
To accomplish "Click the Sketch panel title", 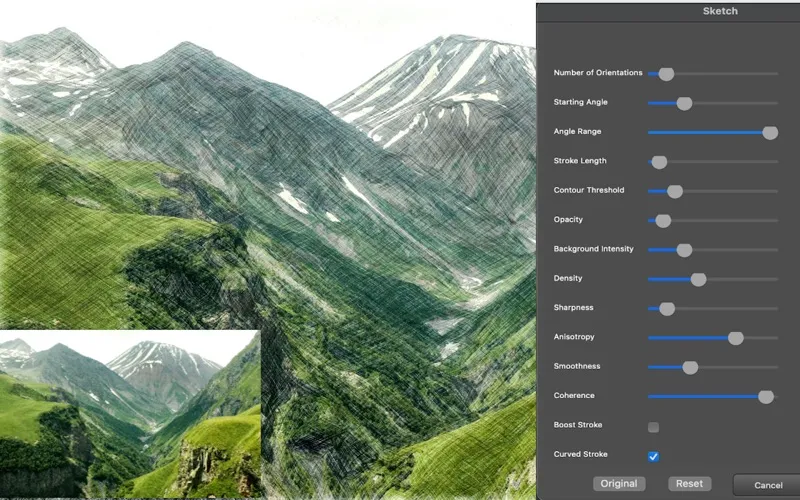I will click(x=720, y=11).
